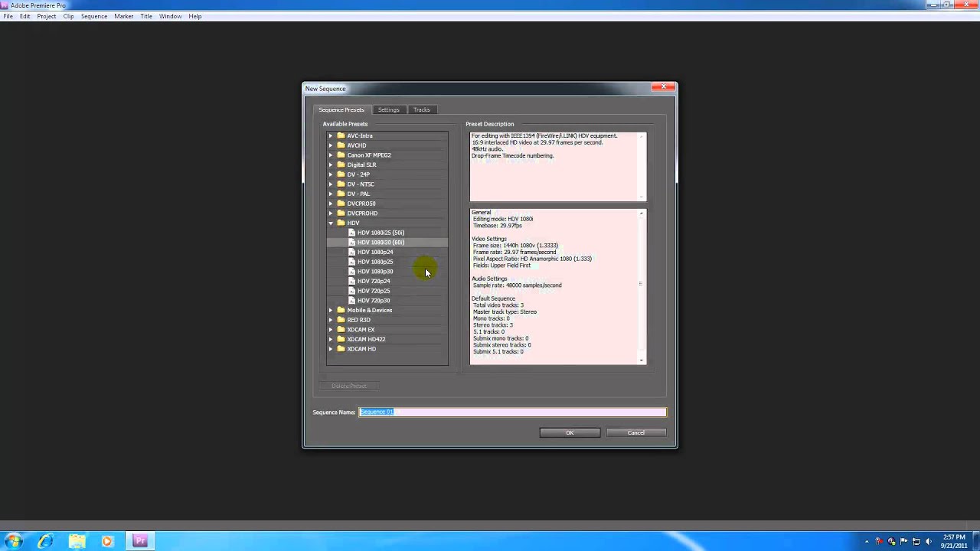Viewport: 980px width, 551px height.
Task: Click the Cancel button
Action: point(636,433)
